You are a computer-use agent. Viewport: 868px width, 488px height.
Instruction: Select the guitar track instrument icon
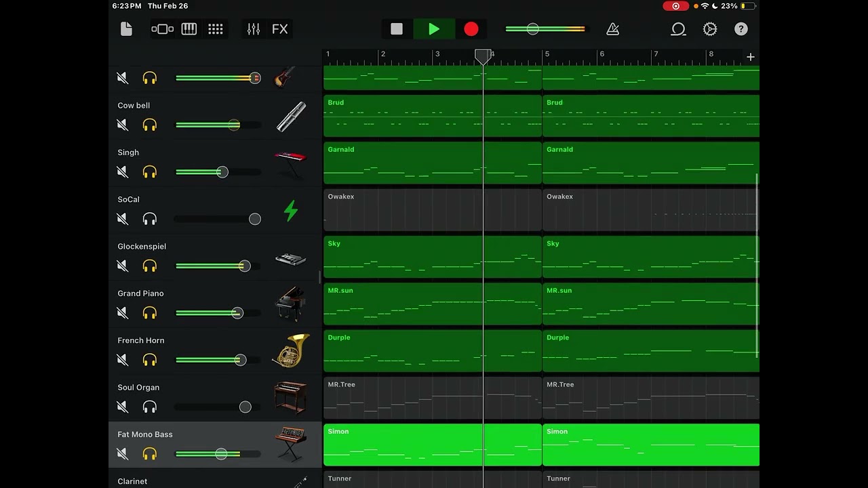285,77
